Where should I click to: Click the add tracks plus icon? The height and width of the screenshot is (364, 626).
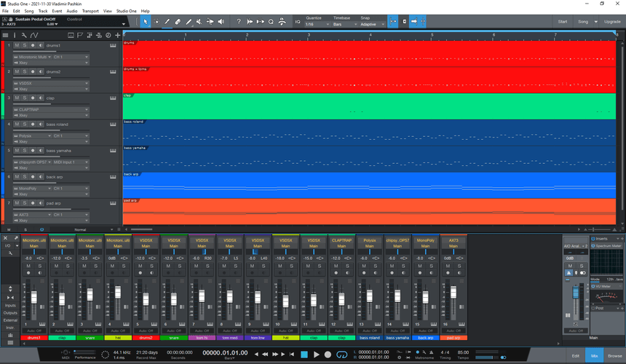[x=118, y=36]
